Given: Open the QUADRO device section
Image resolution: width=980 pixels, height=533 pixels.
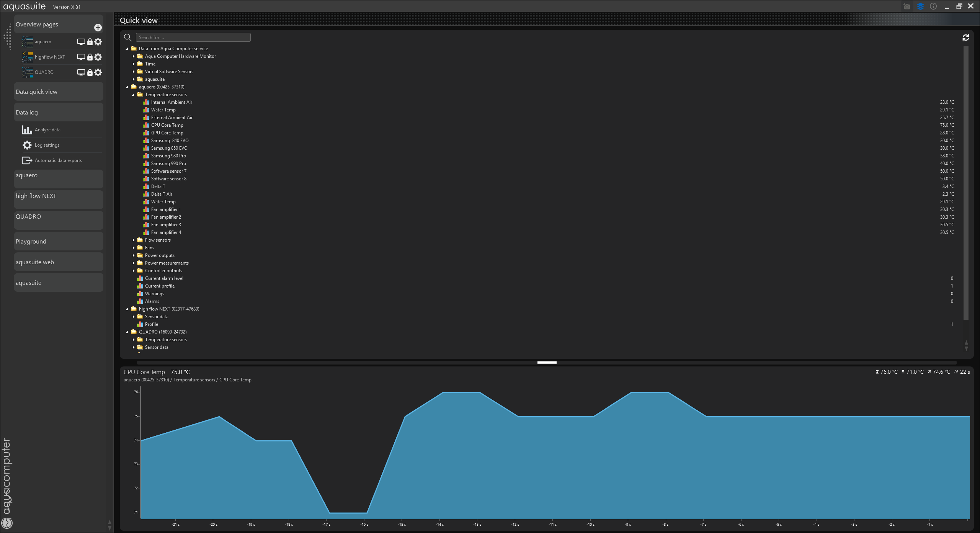Looking at the screenshot, I should coord(59,220).
